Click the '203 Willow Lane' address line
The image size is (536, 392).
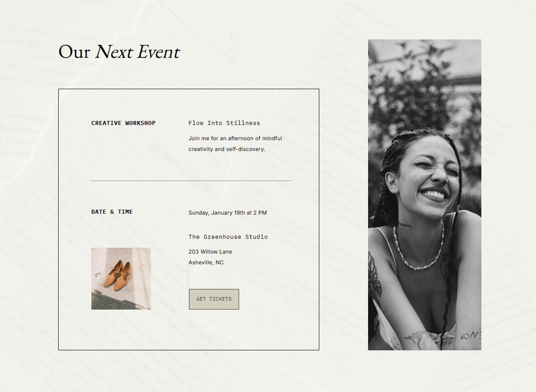pos(210,252)
